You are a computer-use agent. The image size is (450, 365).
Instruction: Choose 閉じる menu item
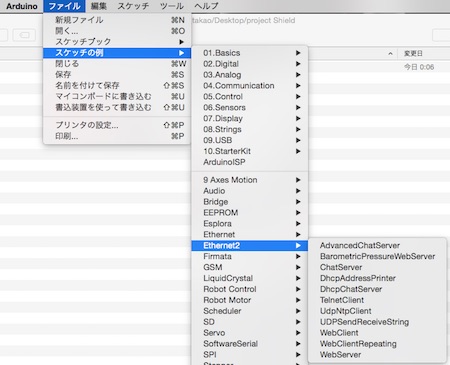pos(117,64)
